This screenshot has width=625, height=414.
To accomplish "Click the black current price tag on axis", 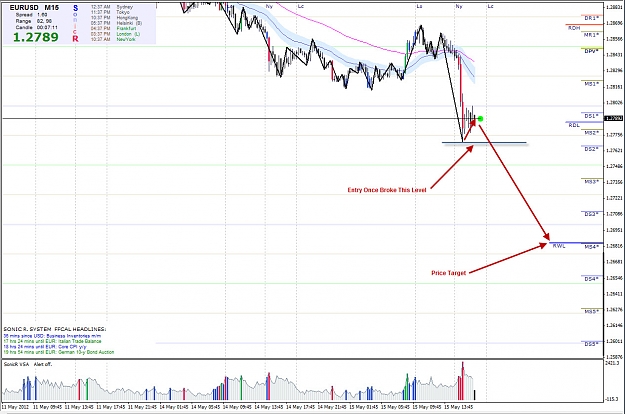I will (x=613, y=118).
